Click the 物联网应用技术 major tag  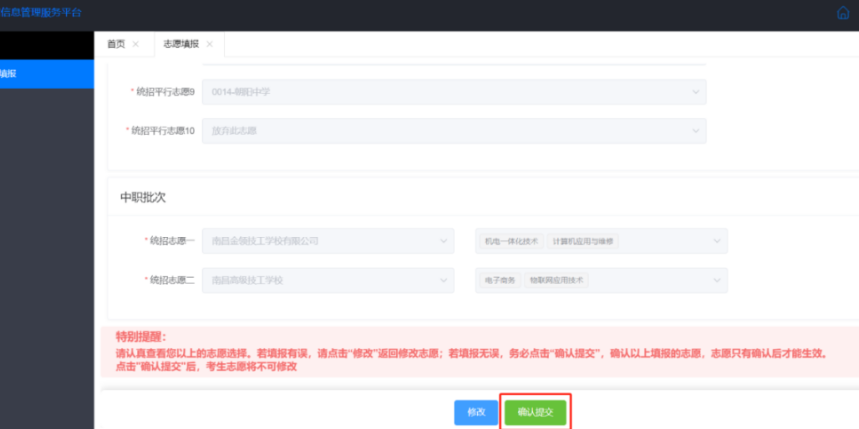point(558,280)
